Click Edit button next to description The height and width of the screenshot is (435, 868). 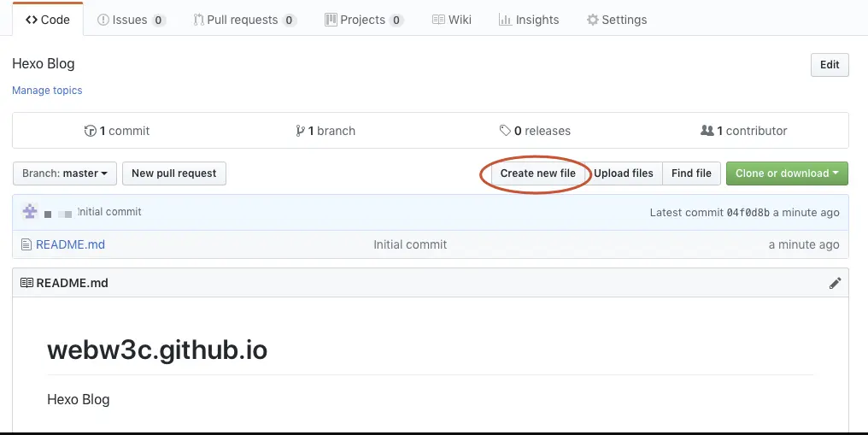point(830,65)
